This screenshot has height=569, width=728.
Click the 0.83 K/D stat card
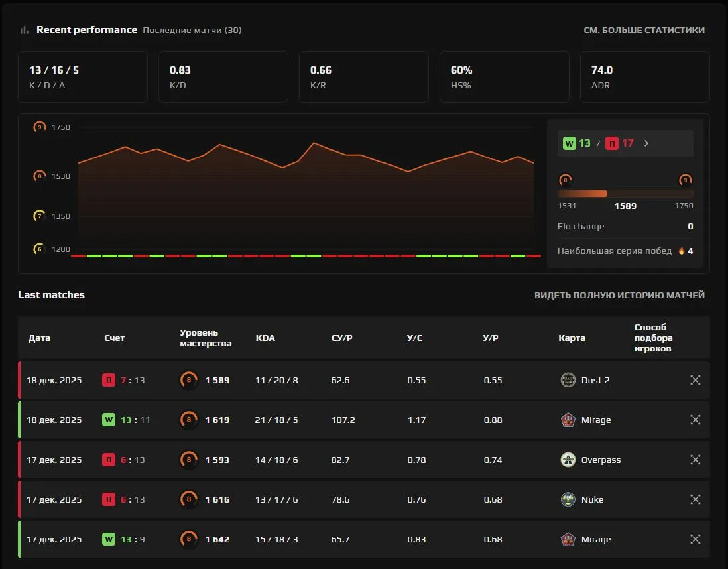[x=223, y=77]
